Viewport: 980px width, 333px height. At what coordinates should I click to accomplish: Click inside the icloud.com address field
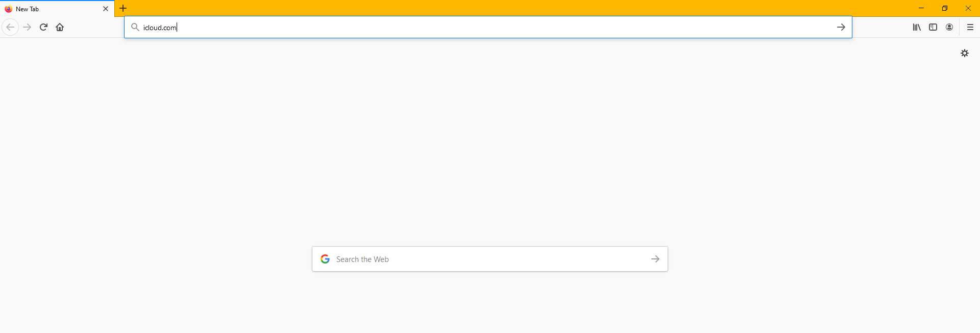(487, 27)
